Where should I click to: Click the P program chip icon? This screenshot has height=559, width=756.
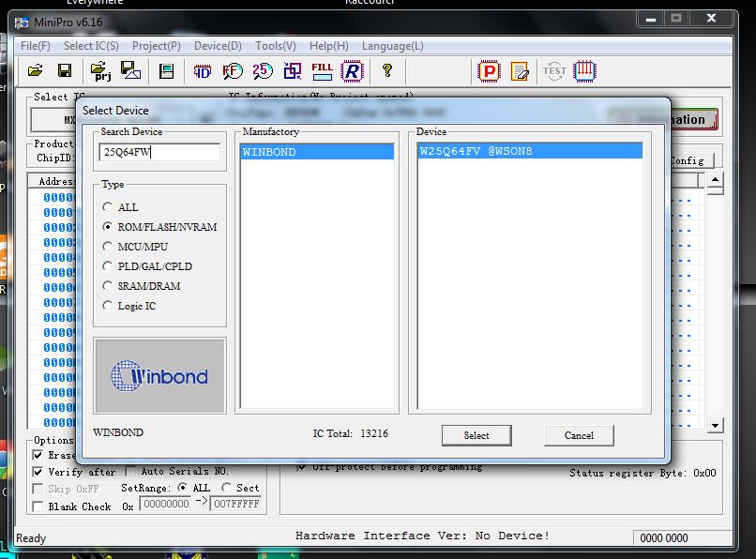[489, 71]
